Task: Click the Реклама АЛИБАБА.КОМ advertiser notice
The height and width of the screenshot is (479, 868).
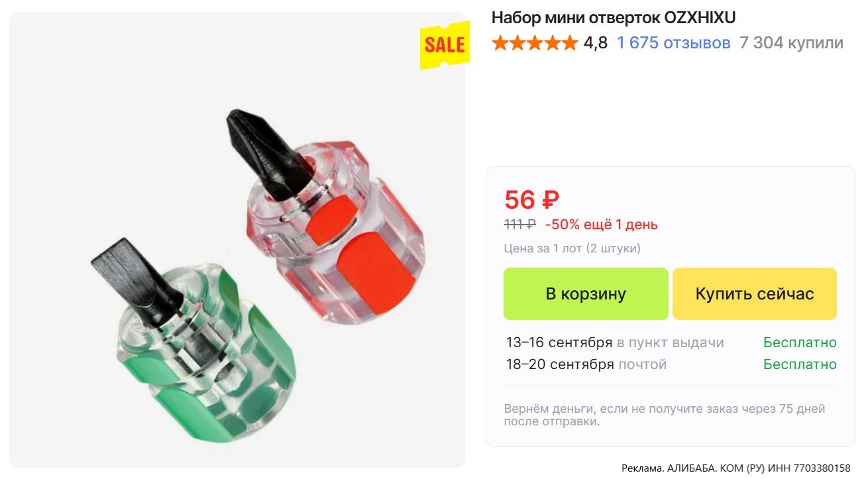Action: 736,468
